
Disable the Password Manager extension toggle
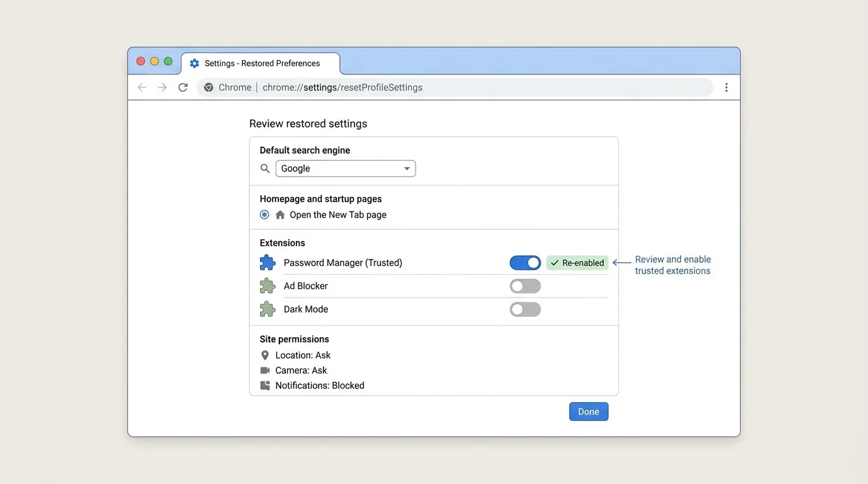point(525,263)
